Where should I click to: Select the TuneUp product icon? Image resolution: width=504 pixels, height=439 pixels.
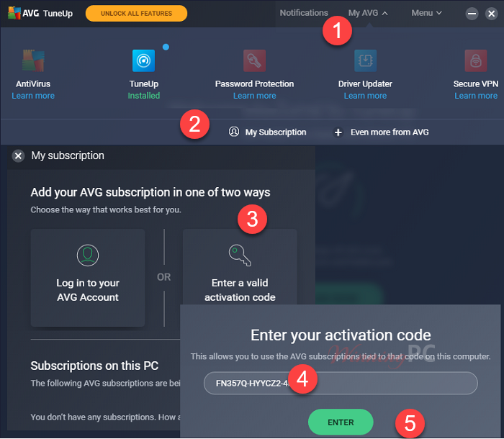pos(144,60)
